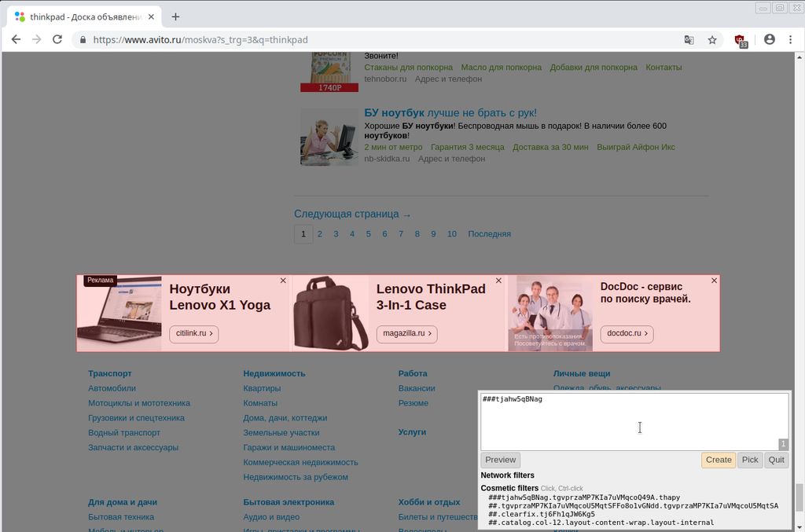The image size is (805, 532).
Task: Open the 'Вакансии' category
Action: [x=417, y=388]
